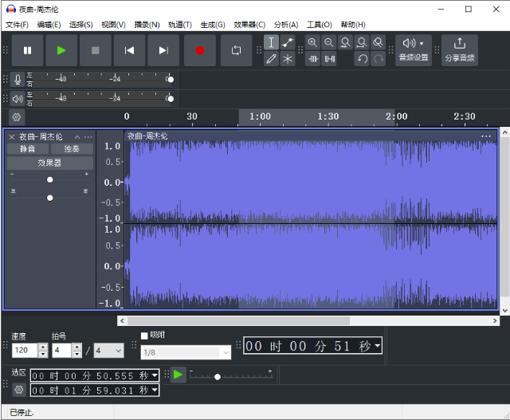Click the Zoom Toggle icon
Image resolution: width=510 pixels, height=420 pixels.
[378, 42]
